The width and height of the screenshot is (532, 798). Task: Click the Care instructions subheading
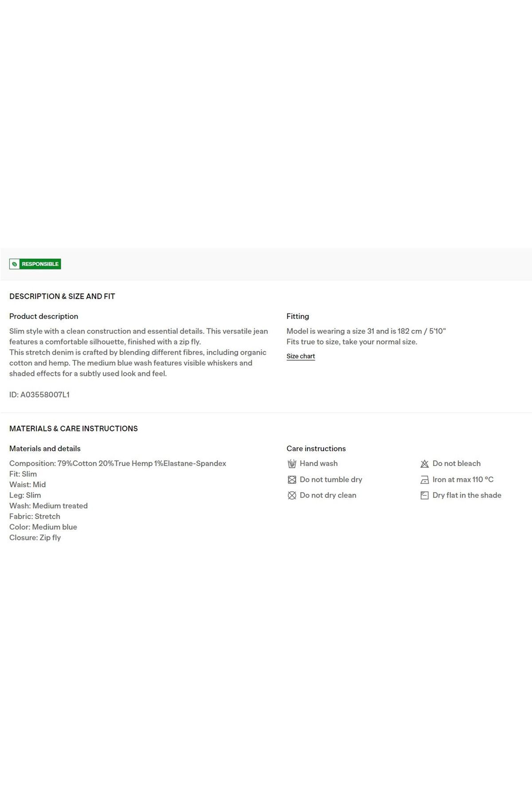pos(316,449)
